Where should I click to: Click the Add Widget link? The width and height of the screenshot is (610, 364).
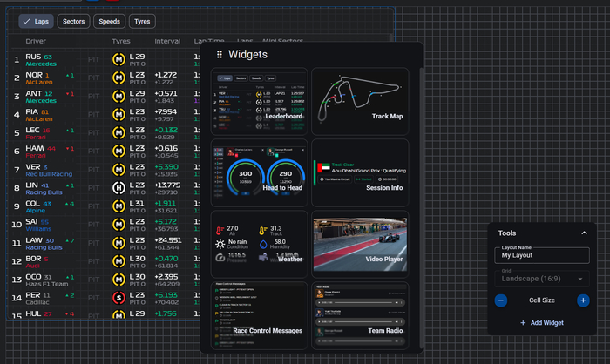click(542, 323)
